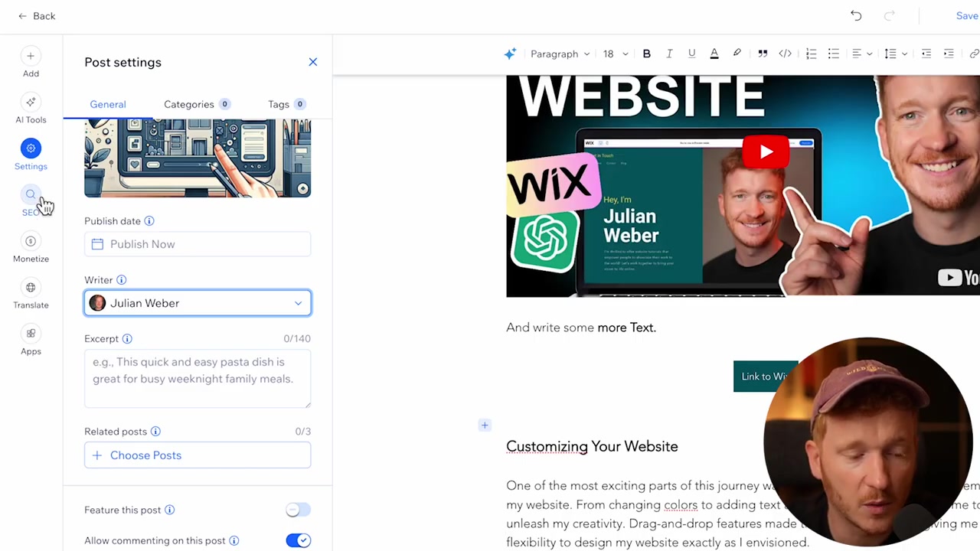Open the text color tool
The image size is (980, 551).
(714, 54)
